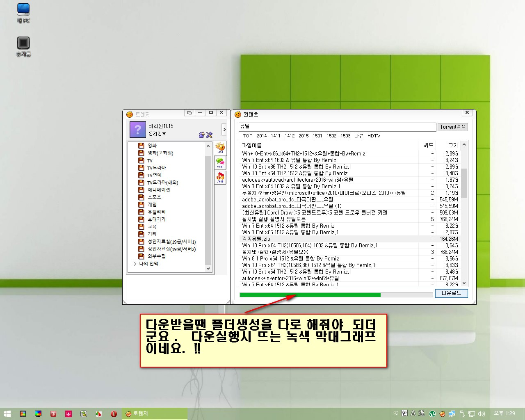Viewport: 525px width, 420px height.
Task: Open the 1502 link tab
Action: [x=331, y=136]
